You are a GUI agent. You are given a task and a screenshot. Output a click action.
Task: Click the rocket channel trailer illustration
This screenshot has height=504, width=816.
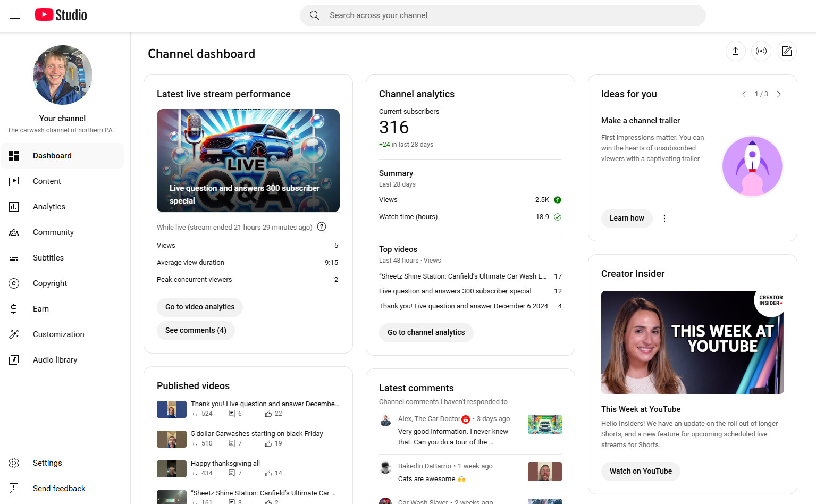[752, 166]
